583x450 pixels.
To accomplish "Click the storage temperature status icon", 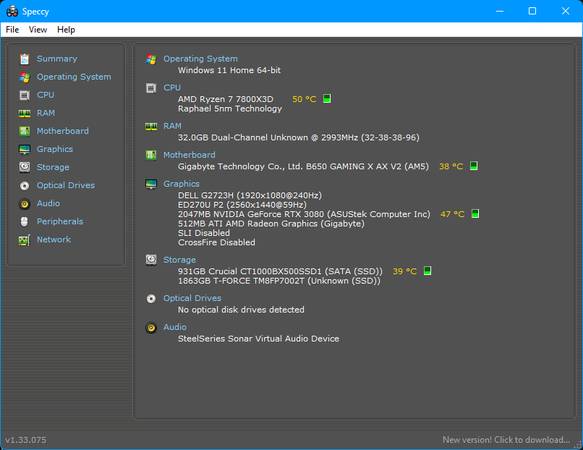I will [x=427, y=271].
